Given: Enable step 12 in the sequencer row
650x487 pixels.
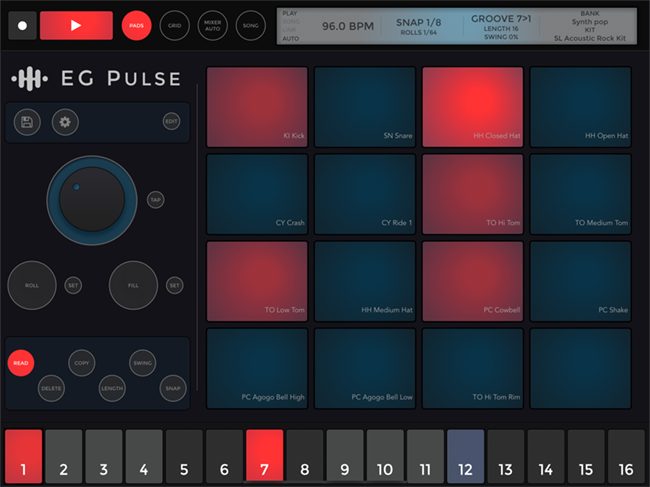Looking at the screenshot, I should [x=465, y=457].
